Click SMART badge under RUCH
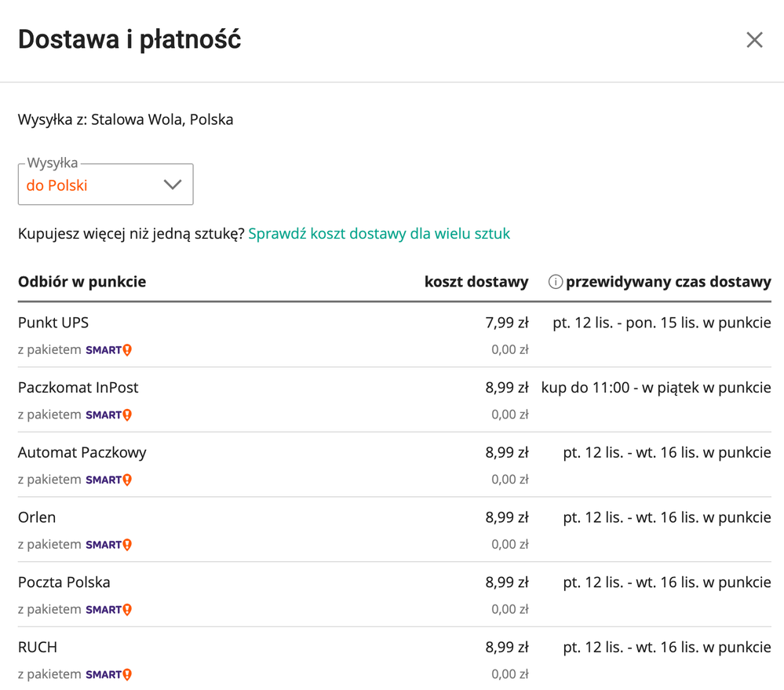This screenshot has width=784, height=690. click(x=108, y=674)
